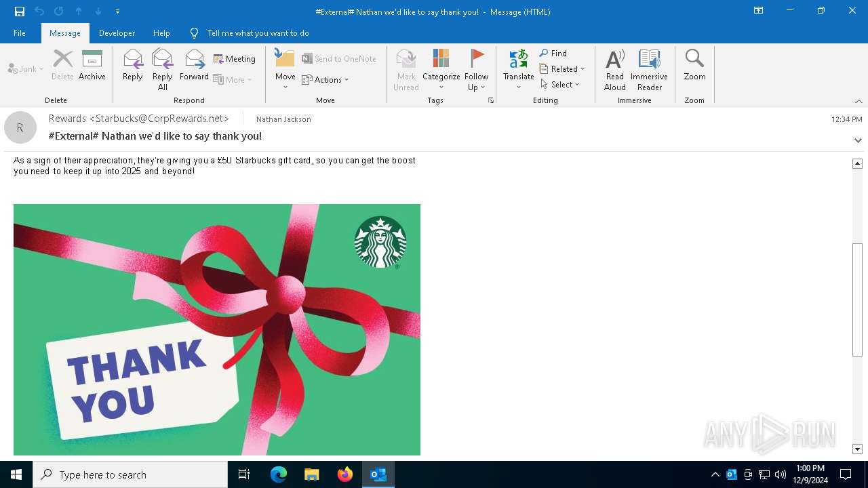868x488 pixels.
Task: Open Ribbon Display Options in title bar
Action: tap(759, 11)
